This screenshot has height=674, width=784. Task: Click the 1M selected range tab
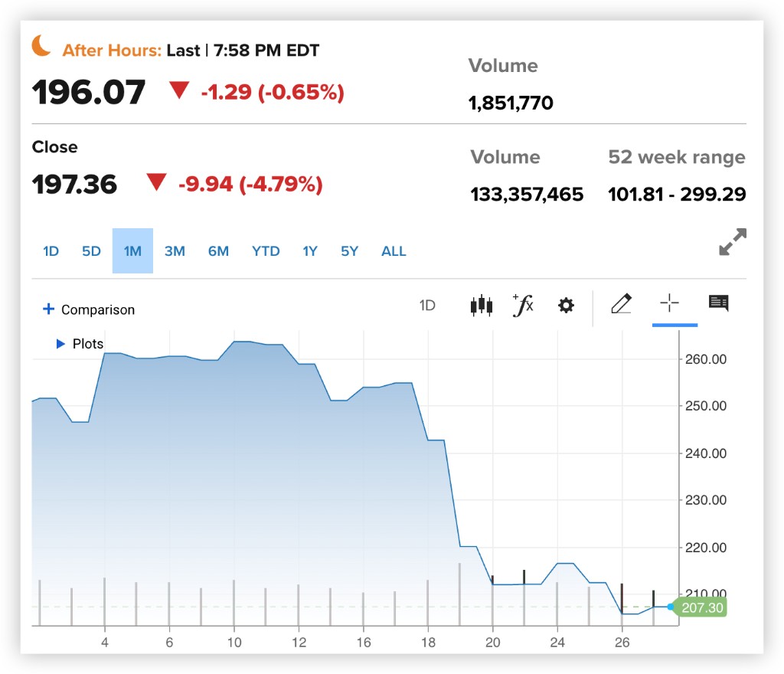132,251
